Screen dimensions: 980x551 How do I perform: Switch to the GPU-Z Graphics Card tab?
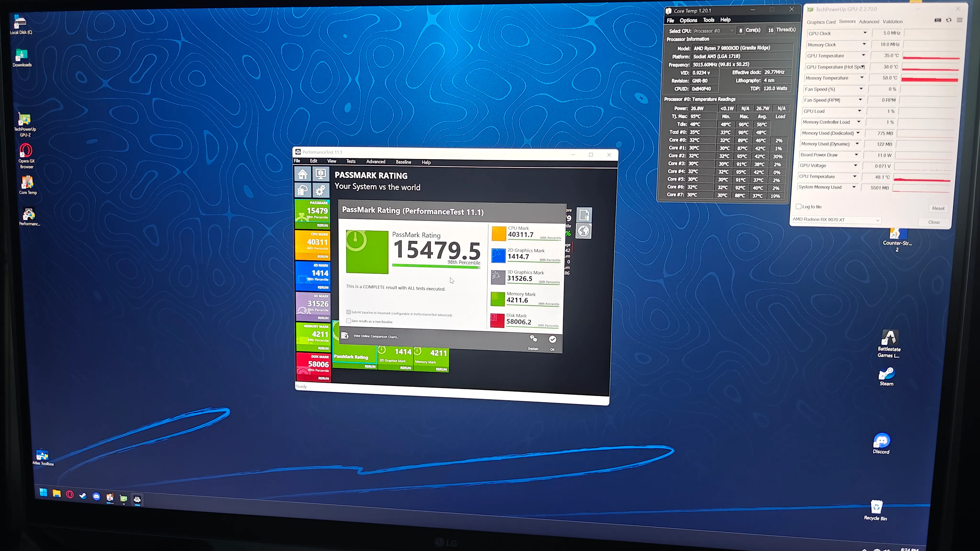pyautogui.click(x=821, y=22)
